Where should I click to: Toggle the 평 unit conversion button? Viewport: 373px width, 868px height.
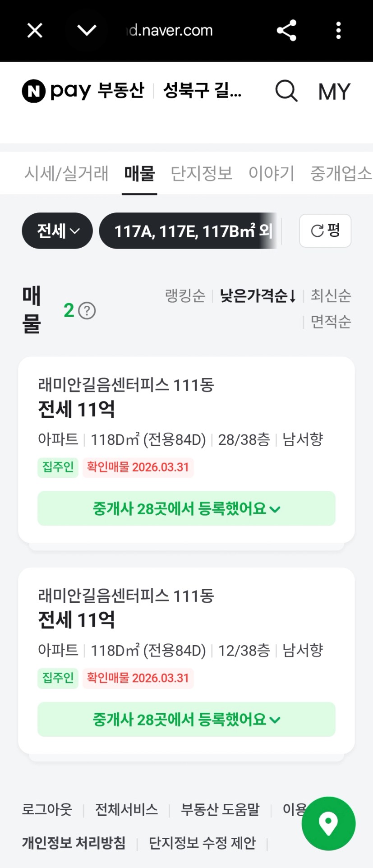tap(325, 231)
